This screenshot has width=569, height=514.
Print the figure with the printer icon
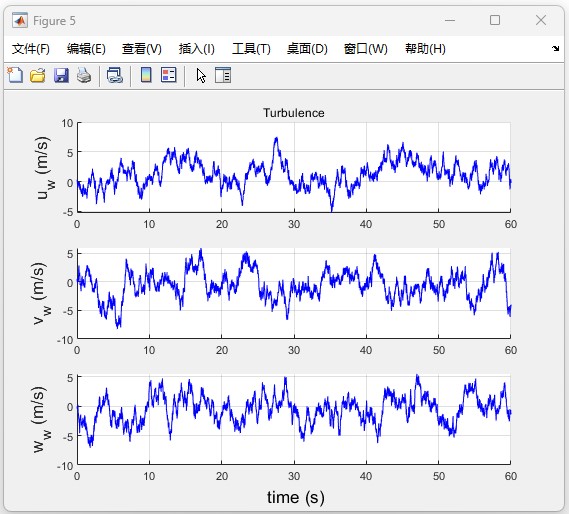click(x=84, y=76)
